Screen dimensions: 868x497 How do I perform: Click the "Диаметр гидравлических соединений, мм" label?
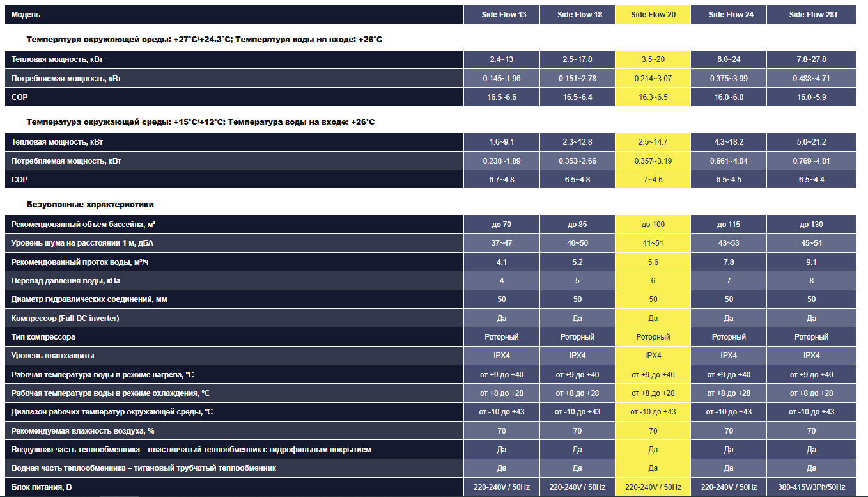coord(90,299)
